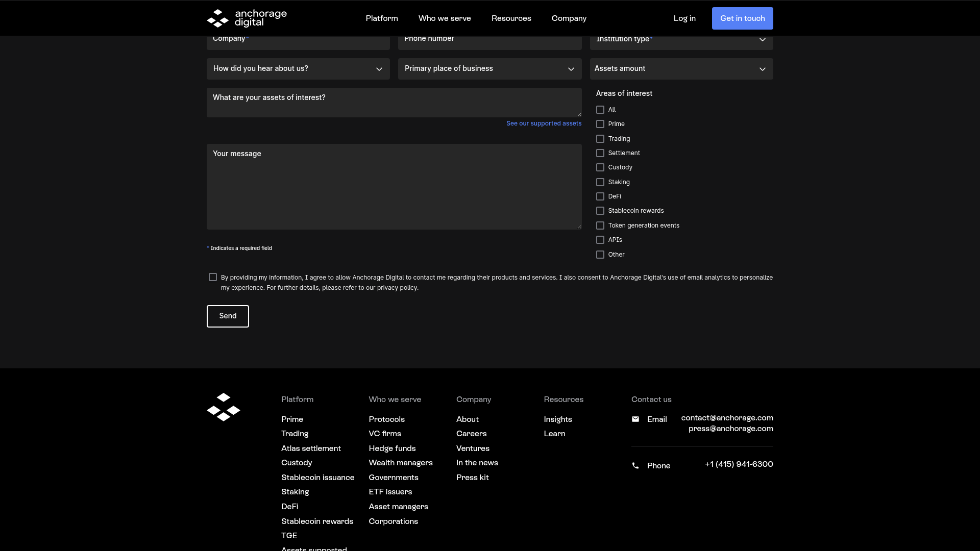
Task: Open the Insights footer link
Action: [x=558, y=419]
